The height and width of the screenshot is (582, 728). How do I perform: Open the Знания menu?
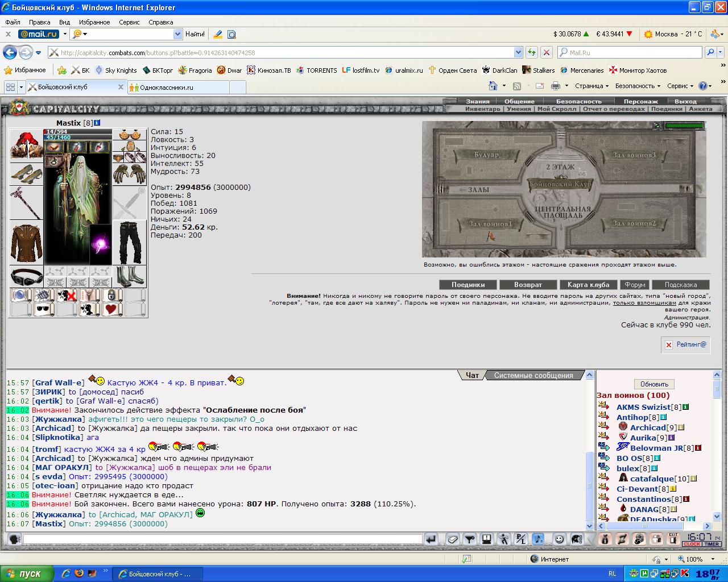point(478,102)
